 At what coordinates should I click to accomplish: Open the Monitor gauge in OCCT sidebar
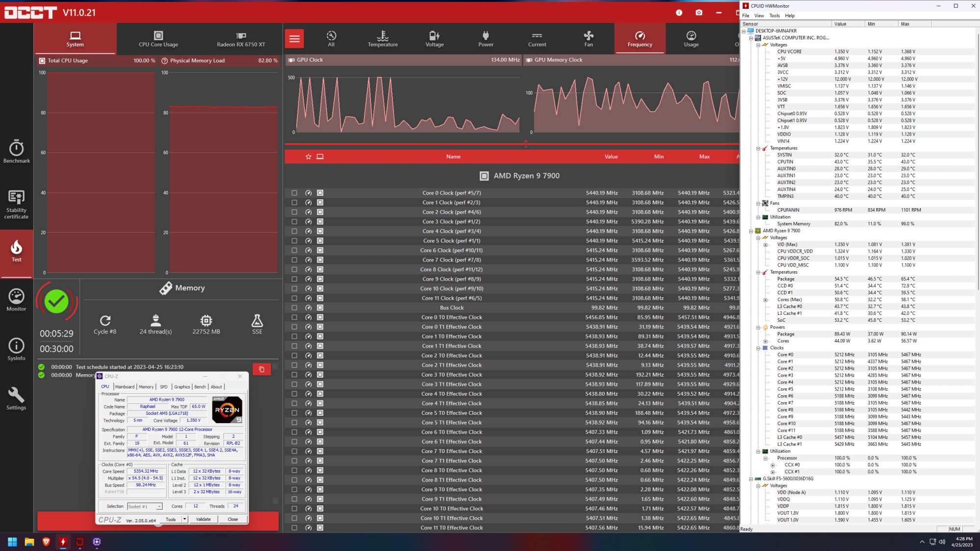pos(17,300)
